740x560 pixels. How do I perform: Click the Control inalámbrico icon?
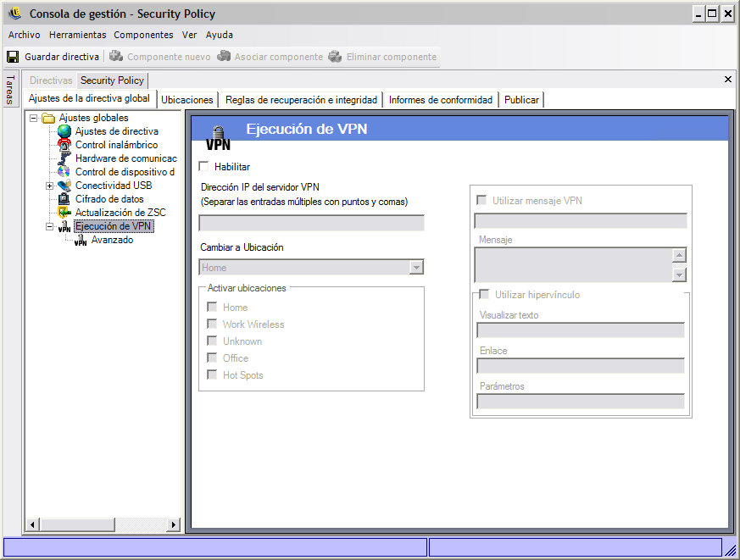[x=64, y=145]
